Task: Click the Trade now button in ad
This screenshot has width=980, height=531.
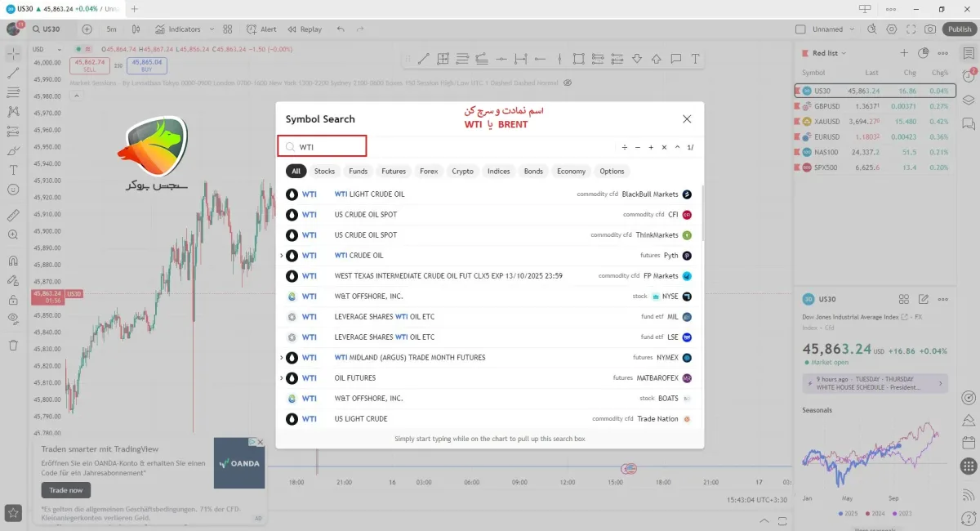Action: point(66,490)
